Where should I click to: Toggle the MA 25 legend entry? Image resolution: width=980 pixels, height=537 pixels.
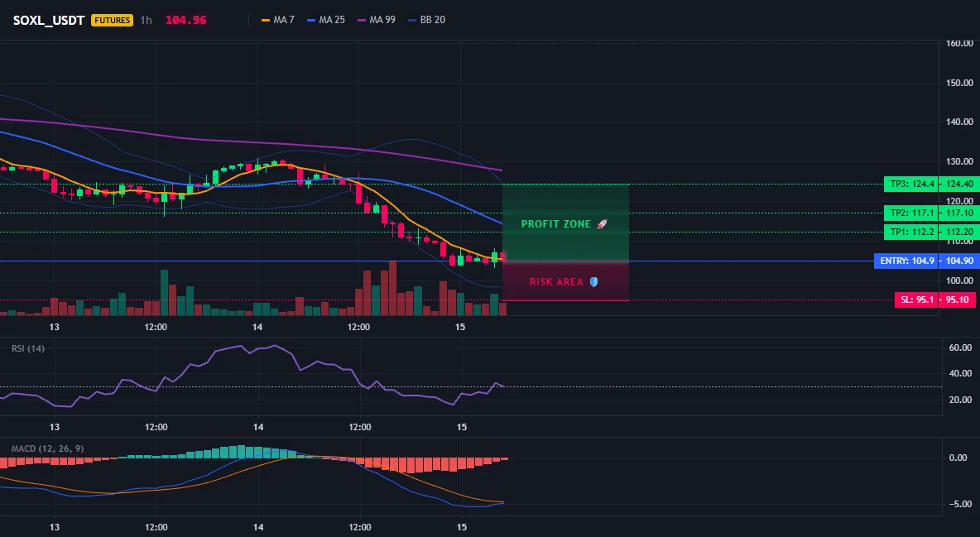[326, 20]
